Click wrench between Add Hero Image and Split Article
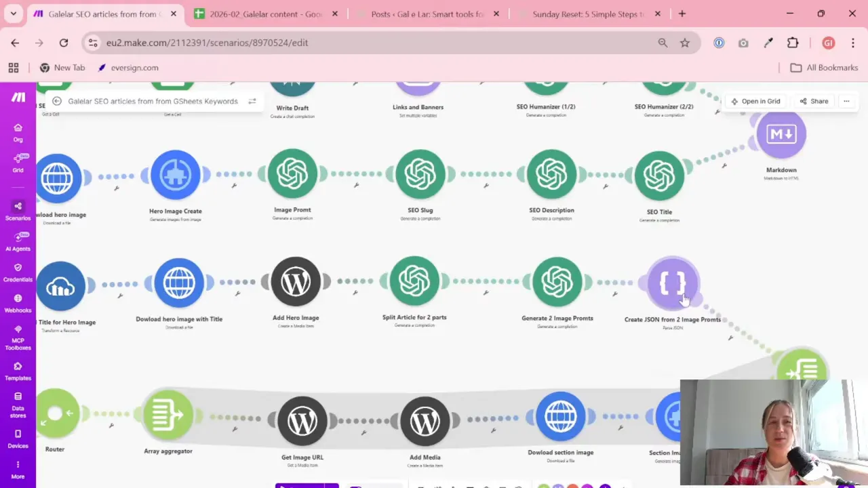Screen dimensions: 868x488 (x=355, y=292)
